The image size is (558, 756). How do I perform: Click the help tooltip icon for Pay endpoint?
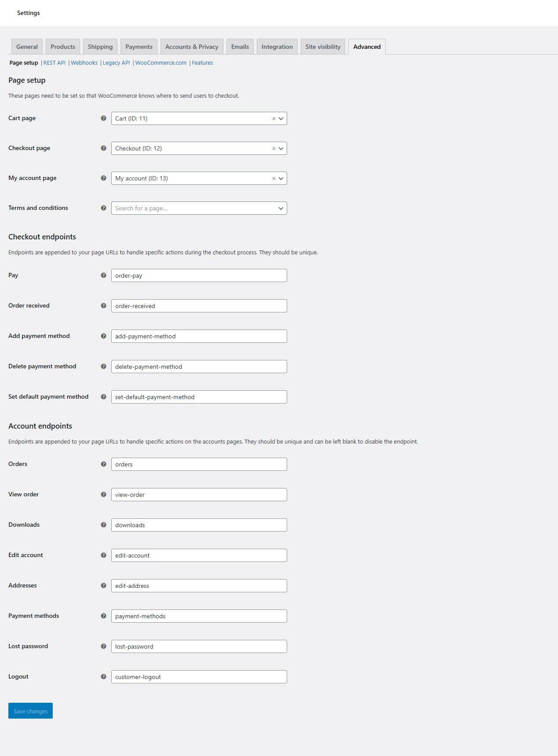(x=103, y=275)
